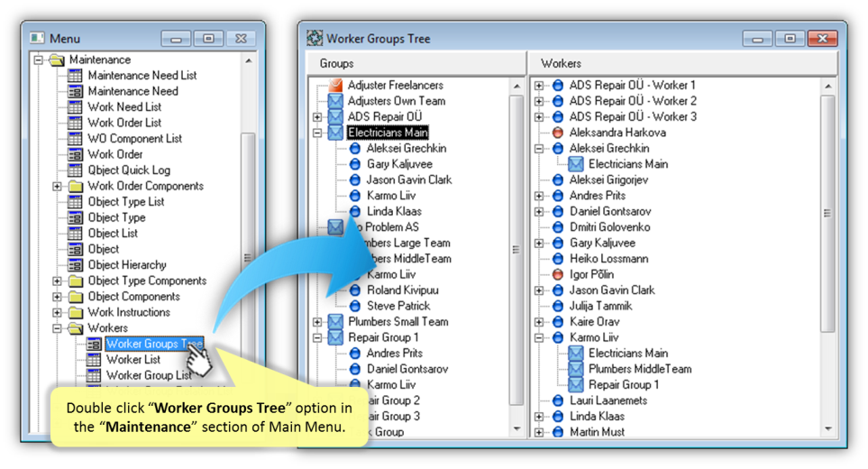Click Roland Kivipuu's blue worker icon
This screenshot has width=868, height=469.
[355, 290]
